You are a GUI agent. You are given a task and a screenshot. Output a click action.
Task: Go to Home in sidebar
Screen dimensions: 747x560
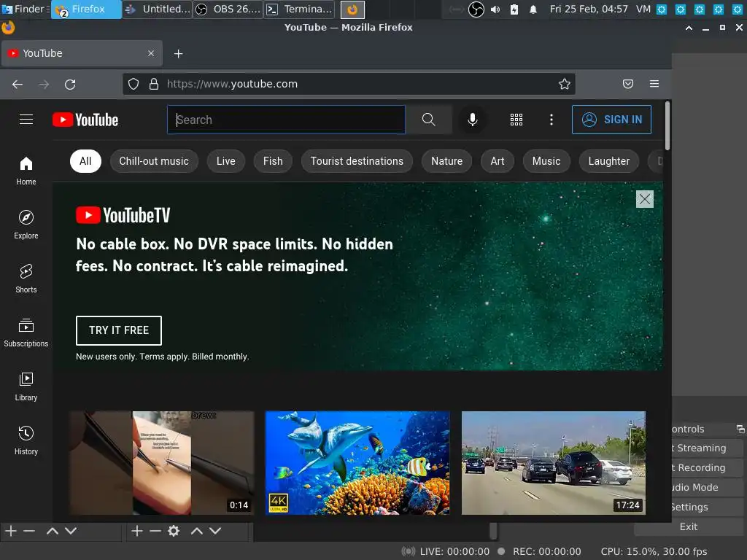pyautogui.click(x=26, y=171)
